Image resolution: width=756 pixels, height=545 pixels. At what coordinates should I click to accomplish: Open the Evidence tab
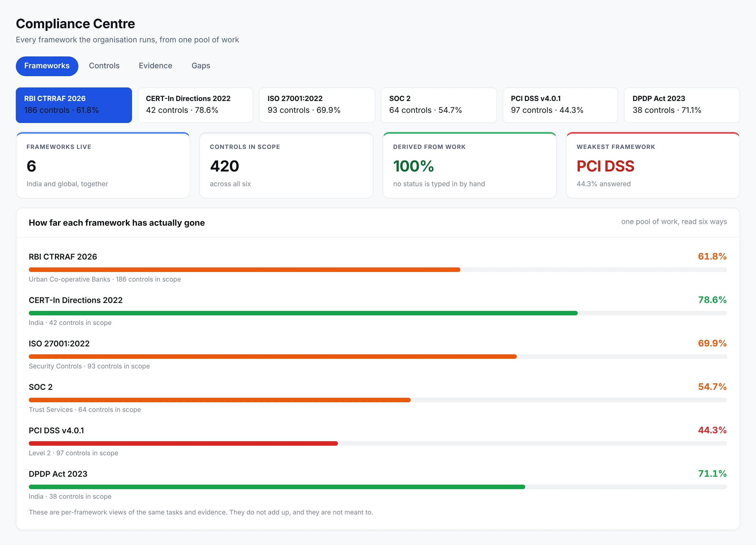[155, 66]
